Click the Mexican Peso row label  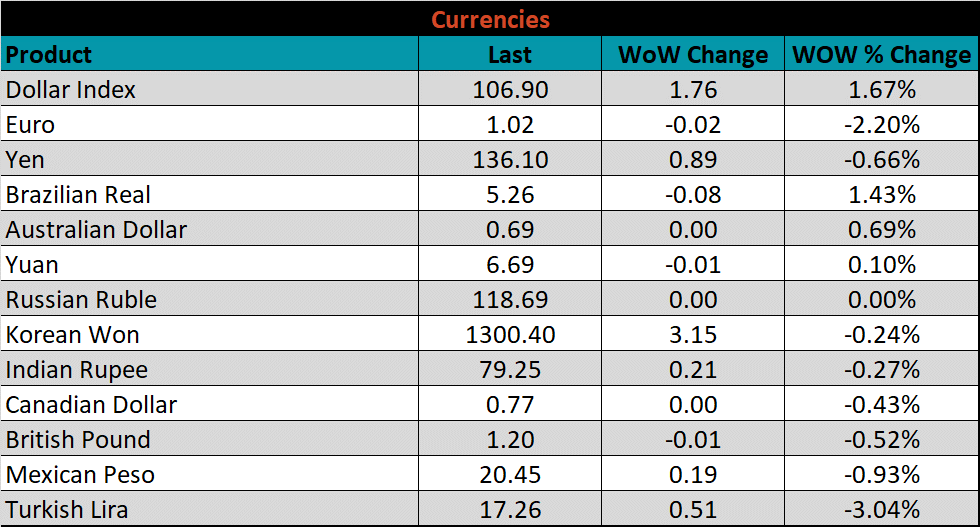pyautogui.click(x=80, y=474)
